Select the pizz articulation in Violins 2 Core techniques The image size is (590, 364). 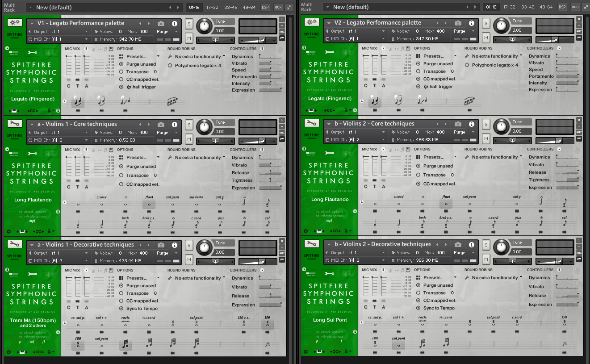click(518, 225)
